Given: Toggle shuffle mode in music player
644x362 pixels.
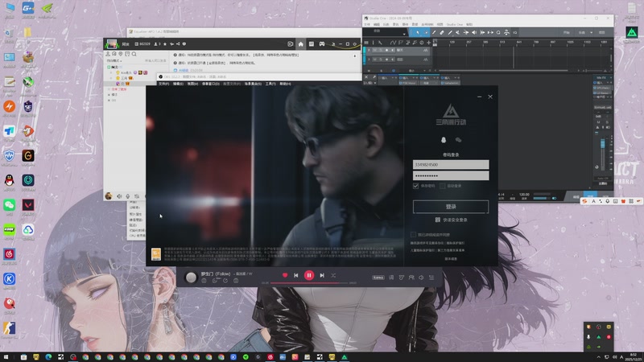Looking at the screenshot, I should tap(333, 275).
